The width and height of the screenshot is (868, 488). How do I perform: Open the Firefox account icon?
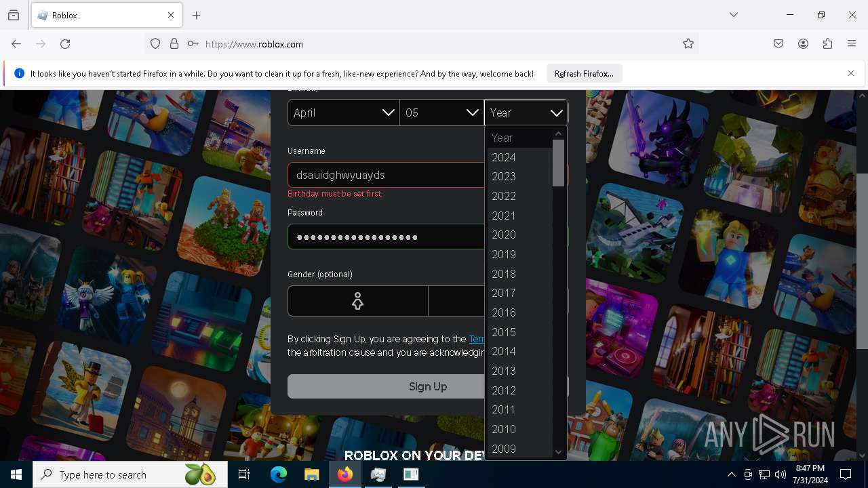[x=803, y=44]
